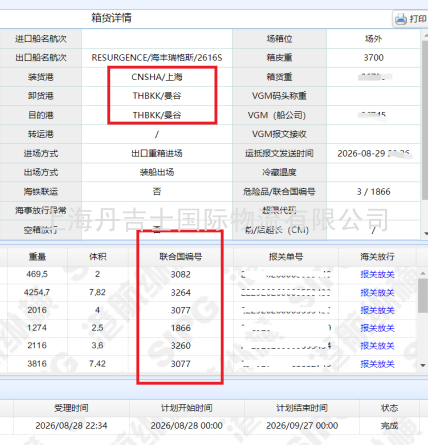
Task: Click the 装船出场 value
Action: click(x=157, y=172)
